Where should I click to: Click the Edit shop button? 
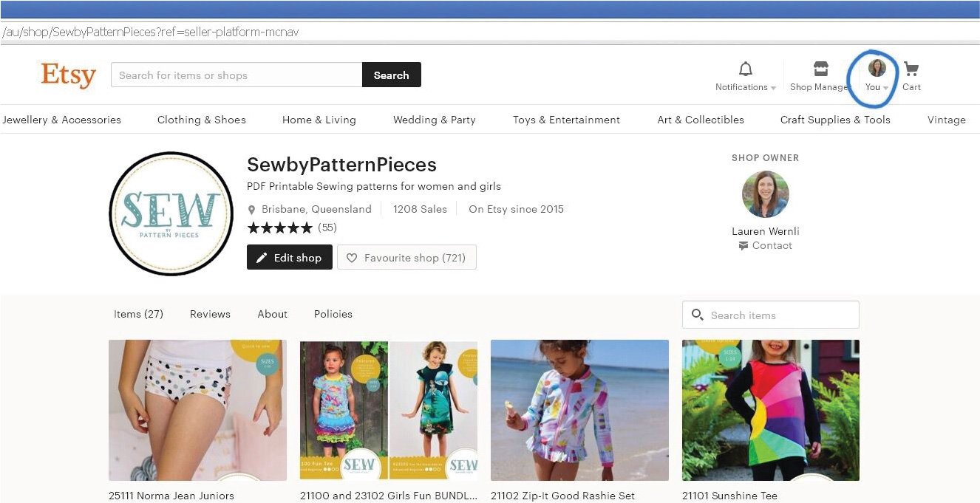(289, 258)
